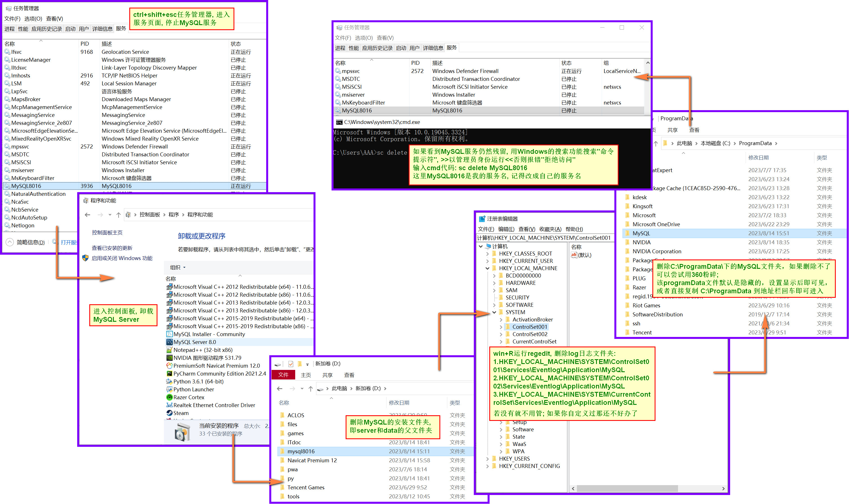Click the PyCharm Community Edition icon
Screen dimensions: 849x504
[x=169, y=374]
